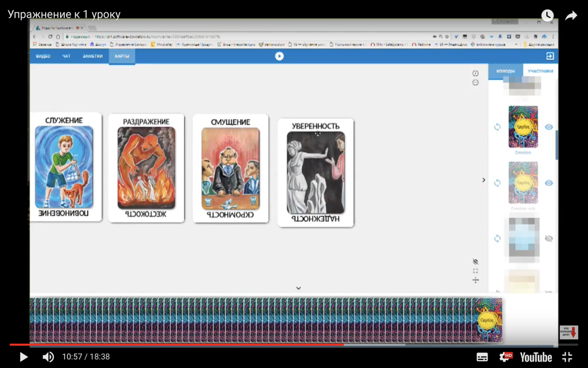The image size is (588, 368).
Task: Select the СМУЩЕНИЕ card
Action: tap(230, 168)
